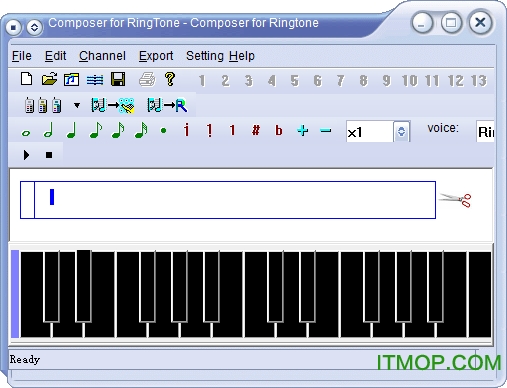Open help with the question mark icon

point(170,79)
